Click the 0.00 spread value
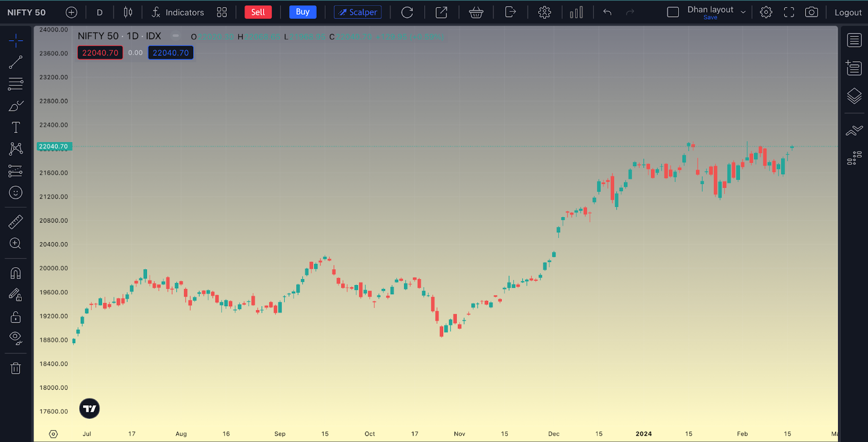This screenshot has width=868, height=442. [136, 53]
